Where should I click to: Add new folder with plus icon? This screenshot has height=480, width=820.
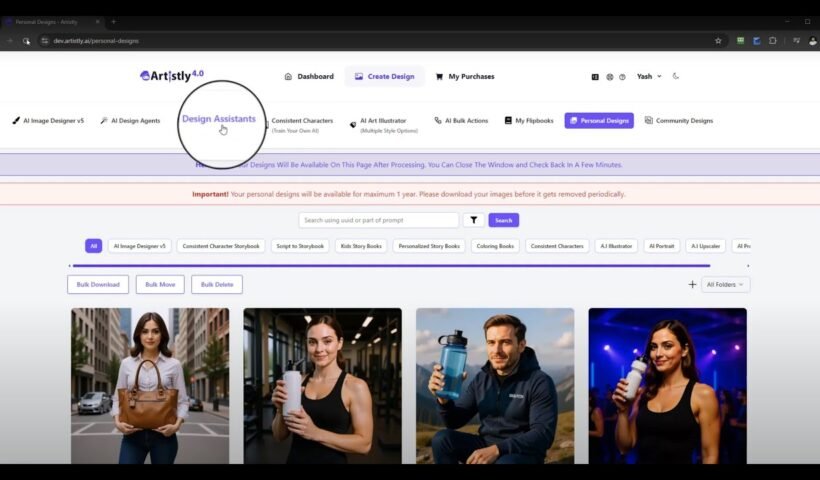click(x=692, y=284)
